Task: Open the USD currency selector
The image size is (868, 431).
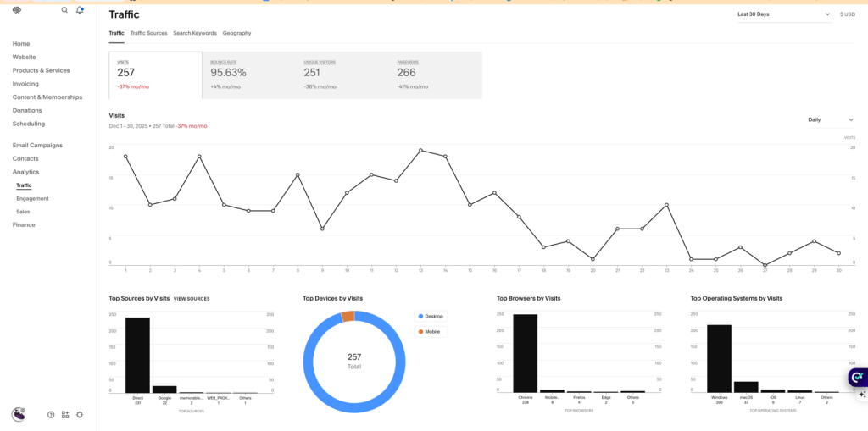Action: (x=847, y=14)
